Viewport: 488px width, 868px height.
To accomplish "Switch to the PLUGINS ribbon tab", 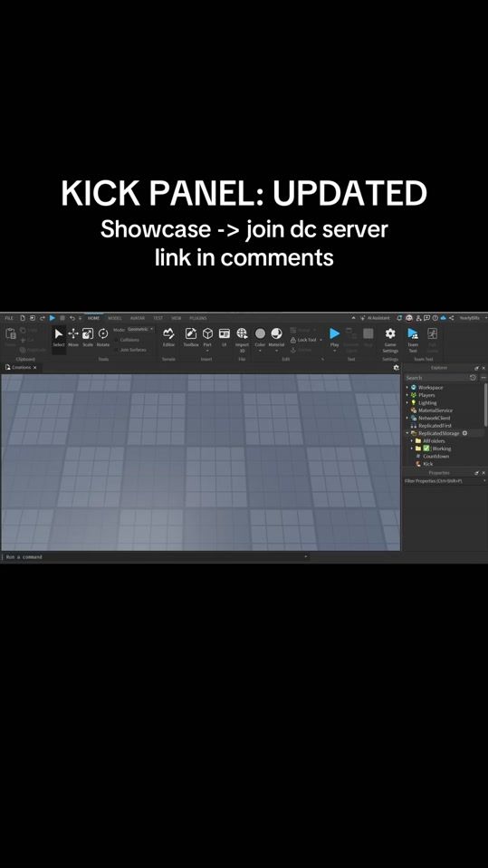I will pyautogui.click(x=198, y=318).
